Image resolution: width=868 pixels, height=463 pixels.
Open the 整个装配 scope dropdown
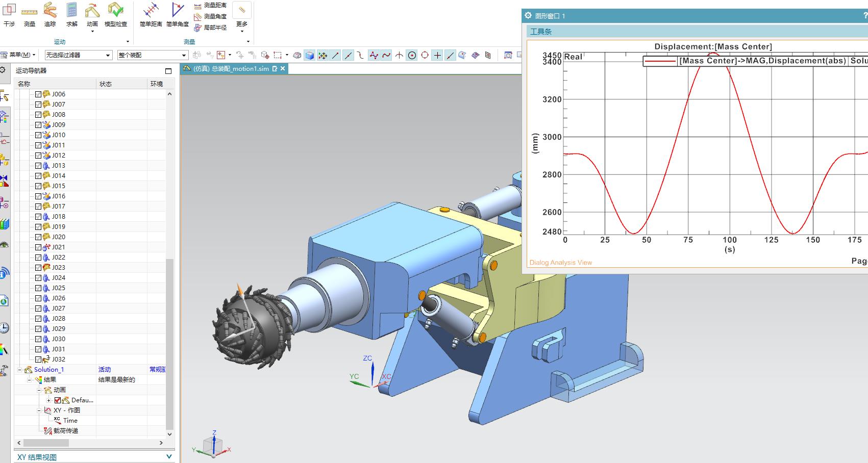tap(153, 55)
